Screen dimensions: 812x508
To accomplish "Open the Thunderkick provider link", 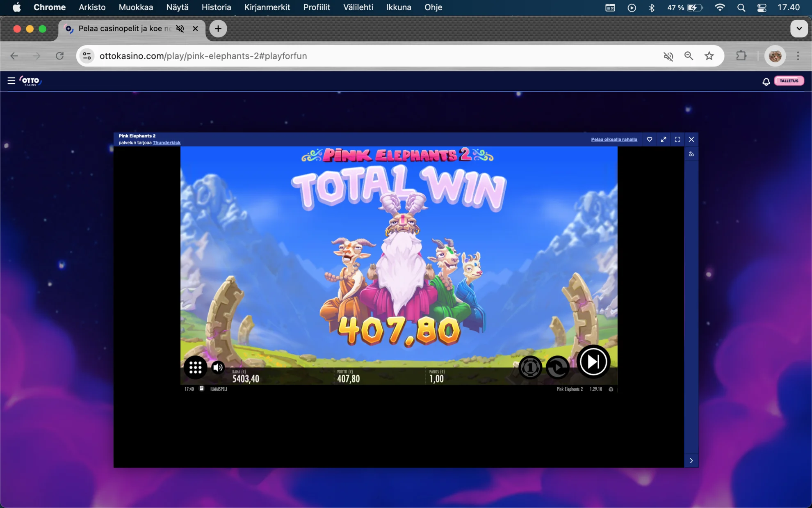I will [167, 143].
